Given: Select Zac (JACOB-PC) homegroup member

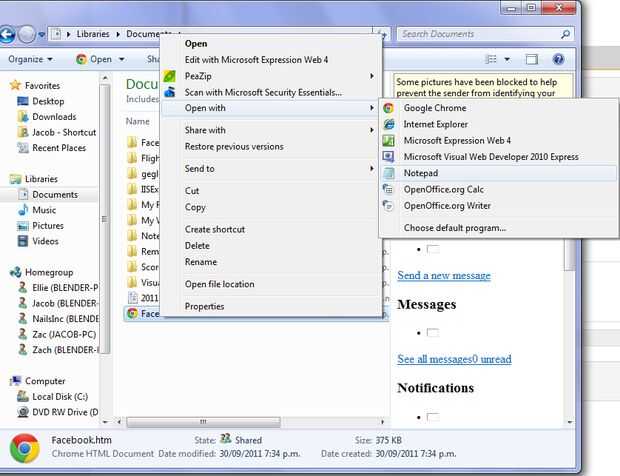Looking at the screenshot, I should point(64,334).
